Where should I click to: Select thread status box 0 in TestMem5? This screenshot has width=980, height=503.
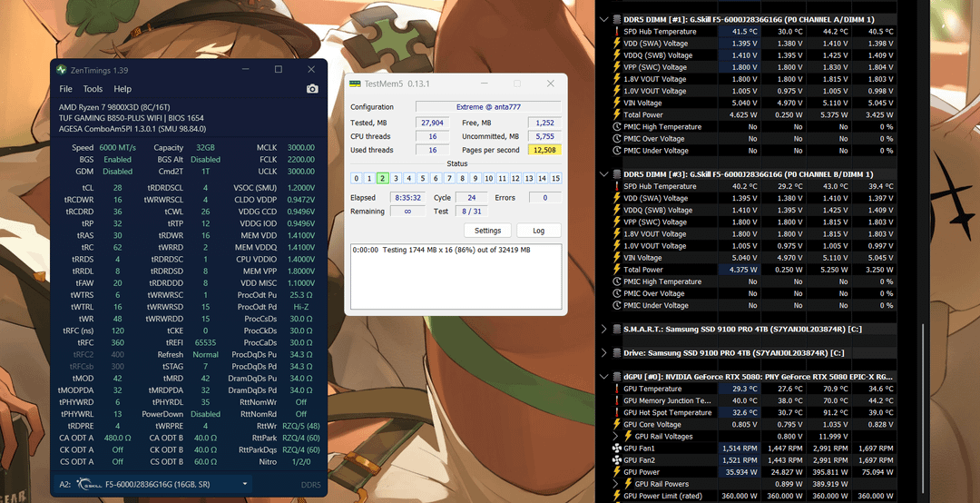click(x=356, y=178)
